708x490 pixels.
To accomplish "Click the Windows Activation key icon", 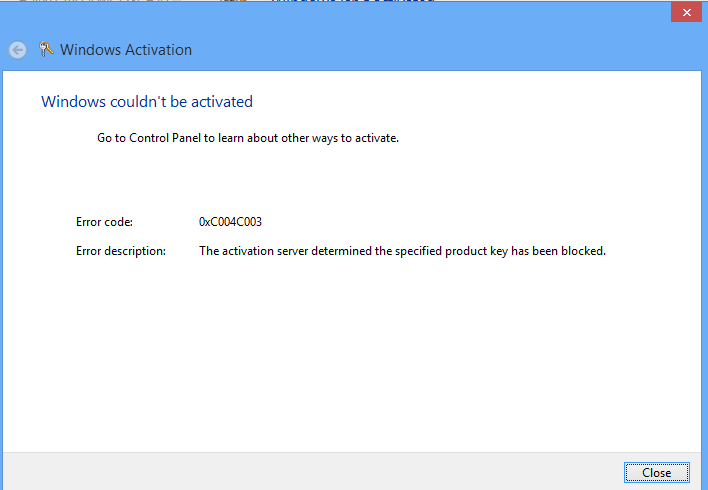I will pyautogui.click(x=46, y=50).
